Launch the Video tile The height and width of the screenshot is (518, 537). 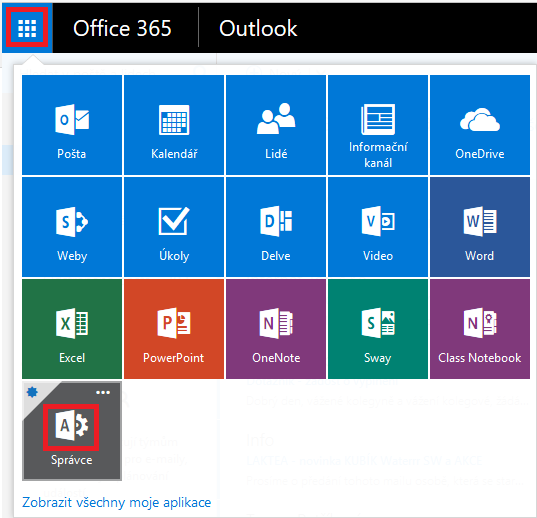tap(378, 227)
